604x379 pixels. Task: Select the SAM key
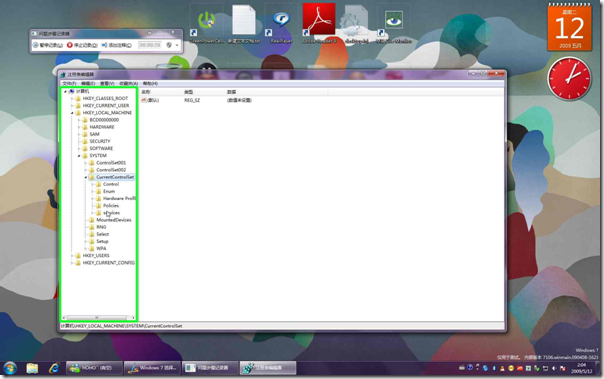pos(94,134)
